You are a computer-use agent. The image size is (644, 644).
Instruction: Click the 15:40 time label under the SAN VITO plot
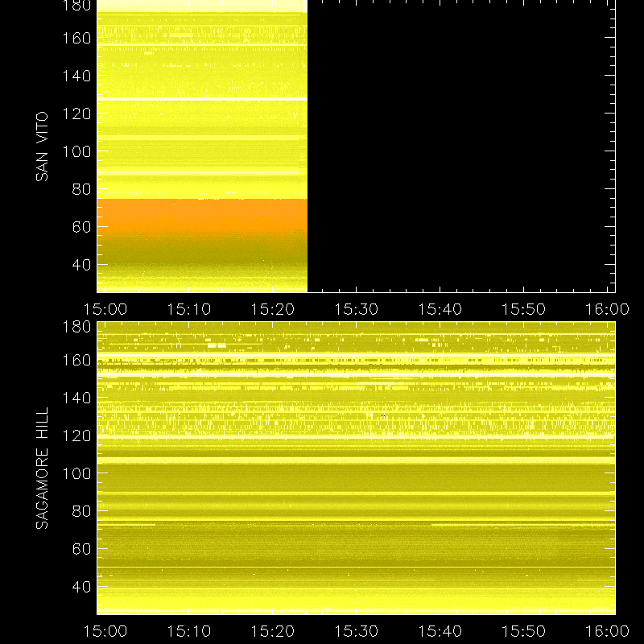pos(440,309)
